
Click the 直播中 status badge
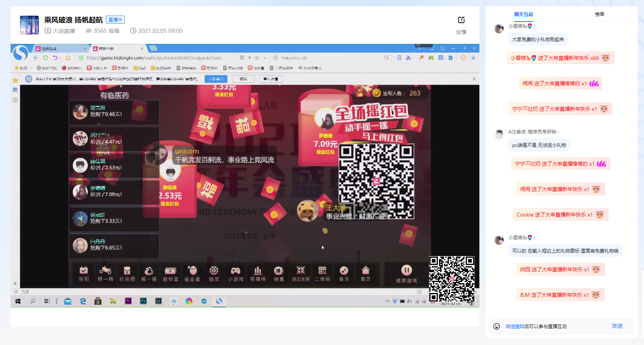tap(115, 20)
